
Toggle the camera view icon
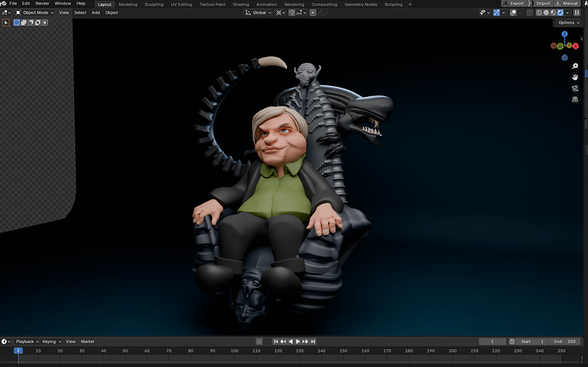[575, 89]
